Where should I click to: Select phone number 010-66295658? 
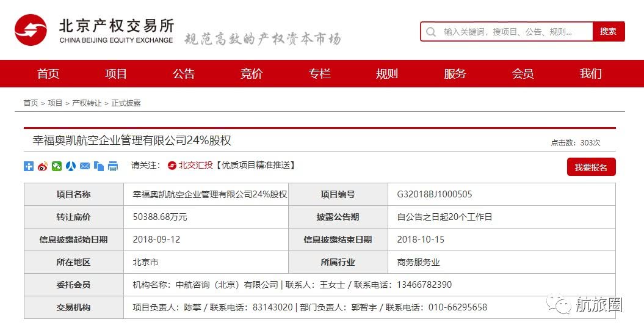coord(458,307)
